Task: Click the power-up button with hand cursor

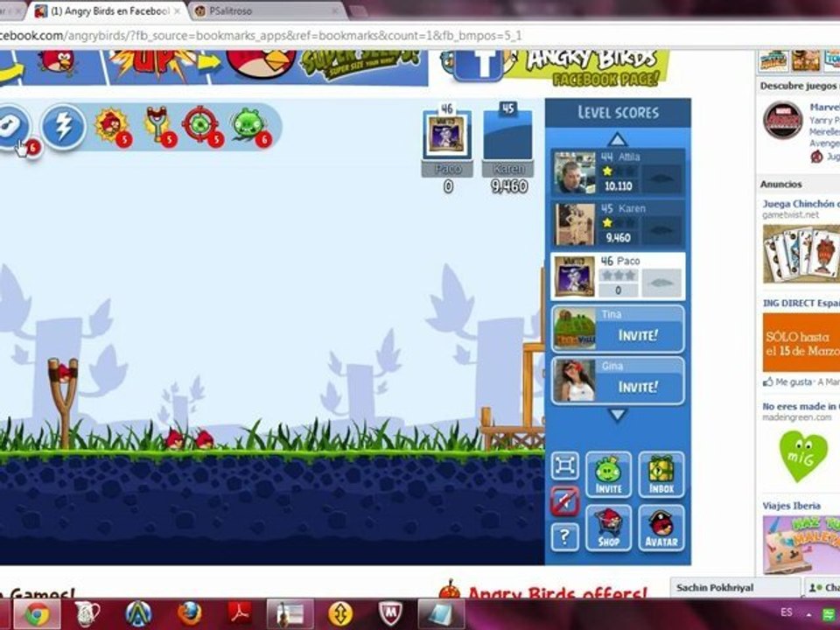Action: point(13,129)
